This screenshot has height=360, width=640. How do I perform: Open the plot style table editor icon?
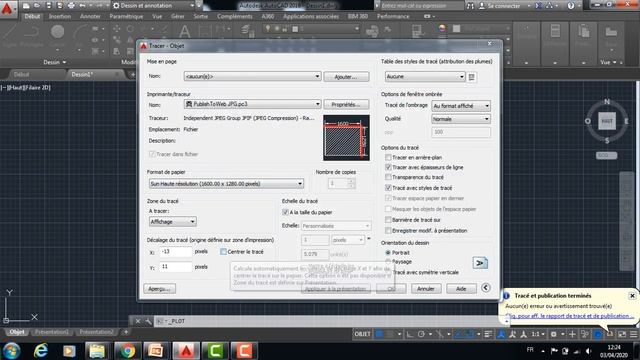coord(472,77)
